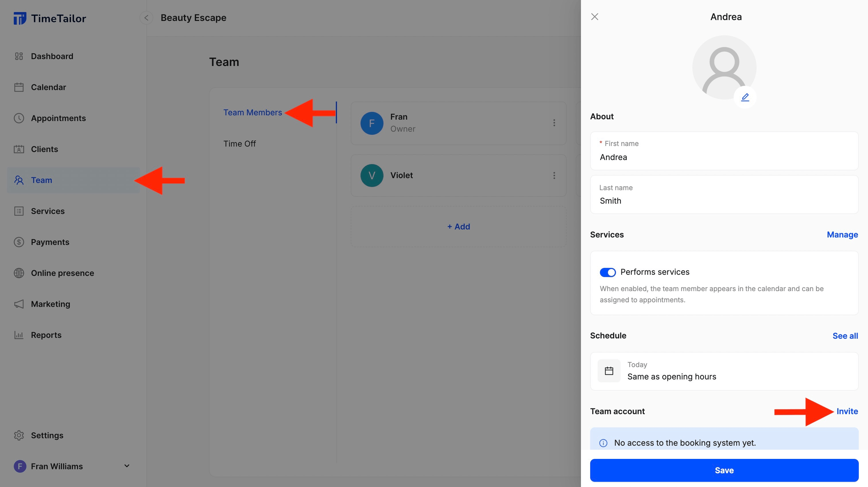This screenshot has width=868, height=487.
Task: Select the Appointments clock icon
Action: point(19,118)
